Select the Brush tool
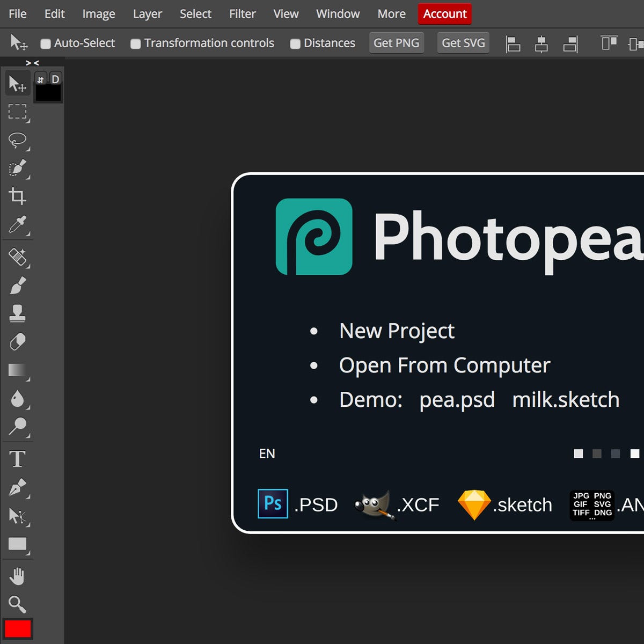This screenshot has height=644, width=644. [17, 286]
